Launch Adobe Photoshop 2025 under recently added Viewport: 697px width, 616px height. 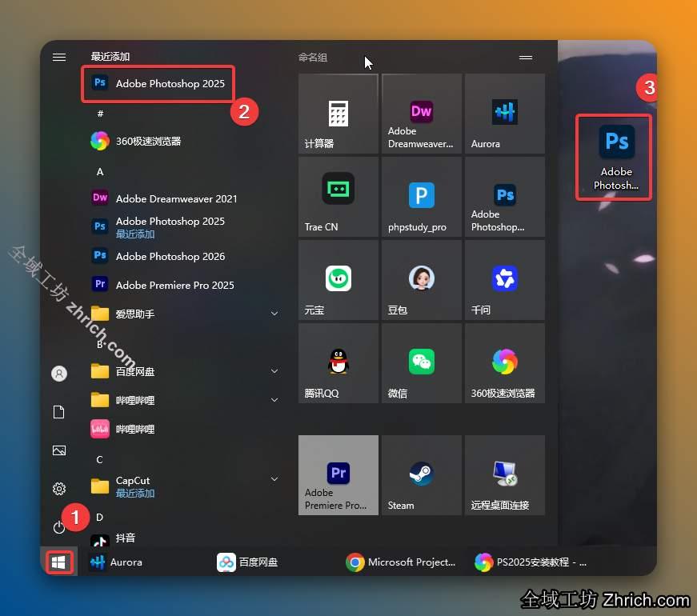[x=158, y=83]
